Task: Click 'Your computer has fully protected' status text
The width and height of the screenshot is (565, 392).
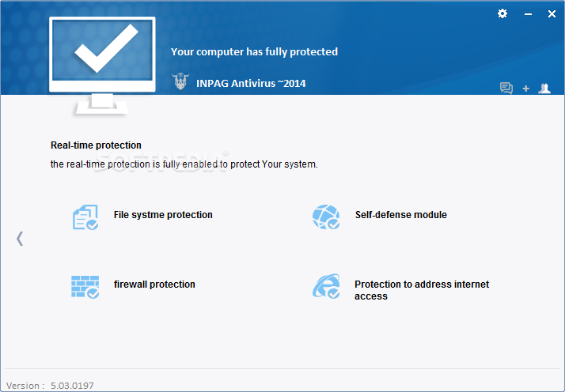Action: tap(254, 52)
